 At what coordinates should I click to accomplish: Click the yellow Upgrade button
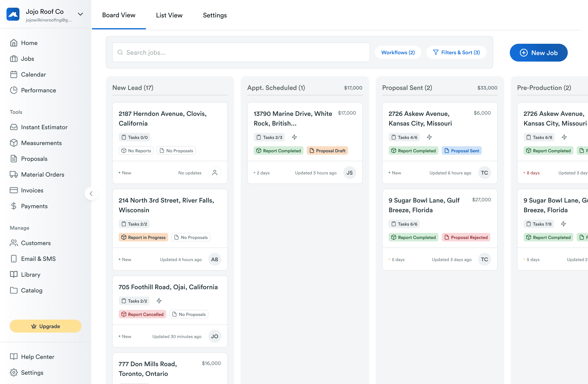(45, 326)
